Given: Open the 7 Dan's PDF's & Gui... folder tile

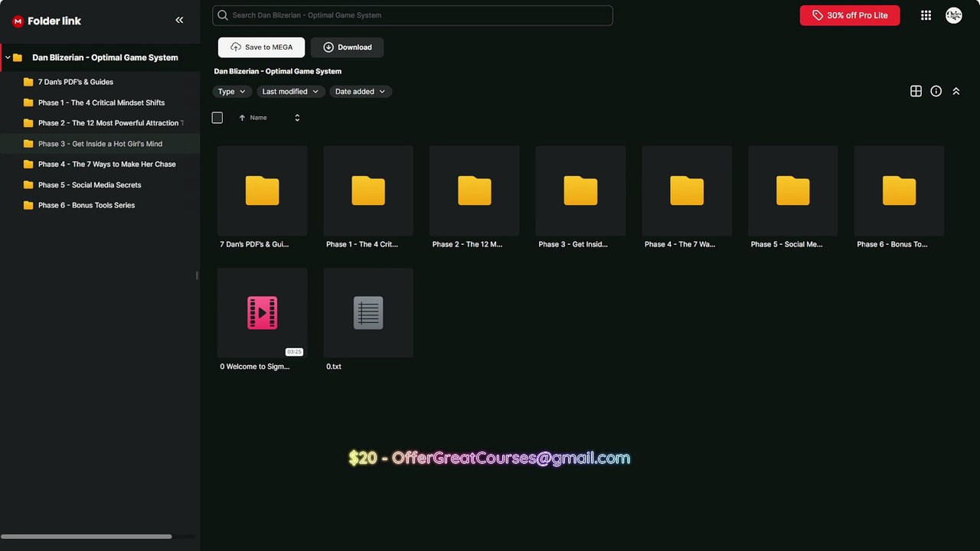Looking at the screenshot, I should click(262, 197).
